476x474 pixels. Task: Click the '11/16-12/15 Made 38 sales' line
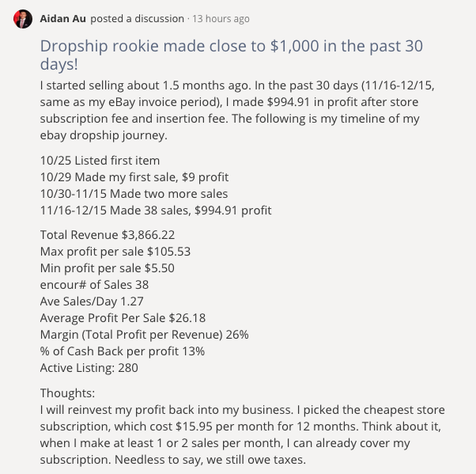click(156, 210)
